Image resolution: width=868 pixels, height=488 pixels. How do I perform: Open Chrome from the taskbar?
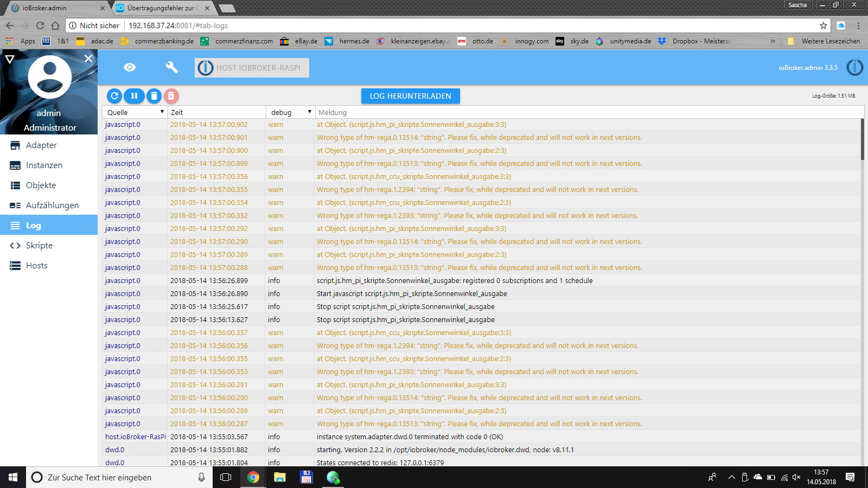coord(253,477)
